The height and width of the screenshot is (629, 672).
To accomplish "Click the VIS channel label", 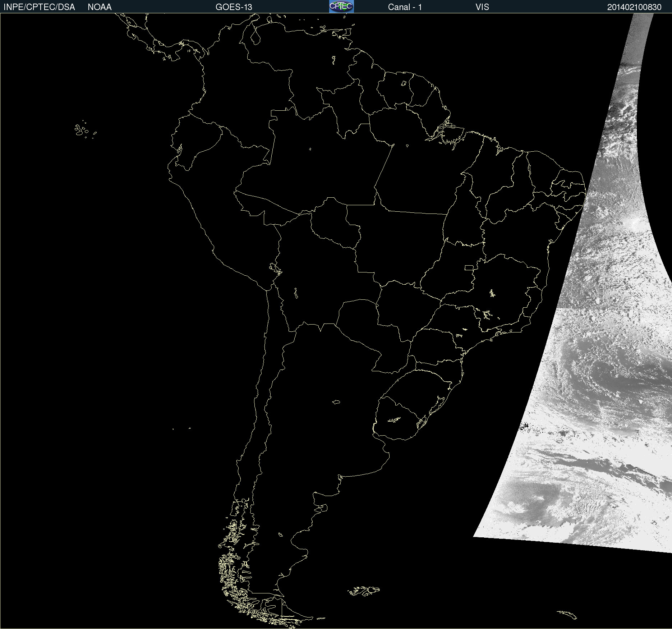I will pos(482,7).
